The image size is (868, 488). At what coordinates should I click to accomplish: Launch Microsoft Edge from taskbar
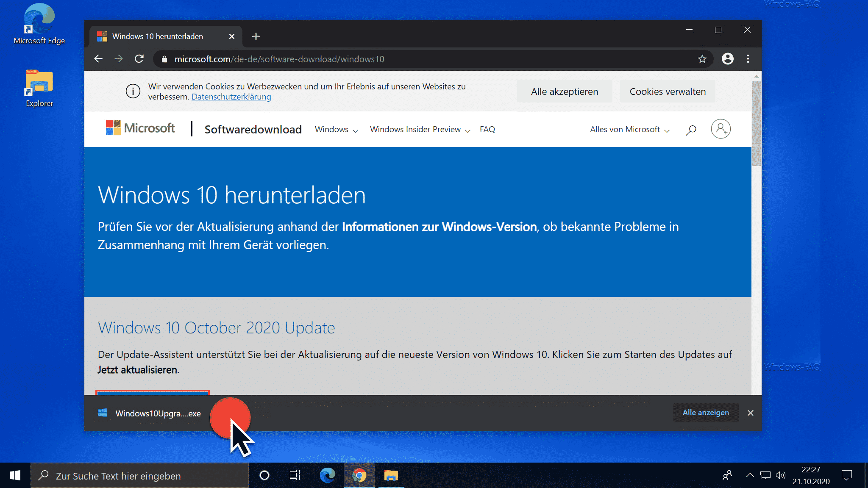[x=328, y=476]
